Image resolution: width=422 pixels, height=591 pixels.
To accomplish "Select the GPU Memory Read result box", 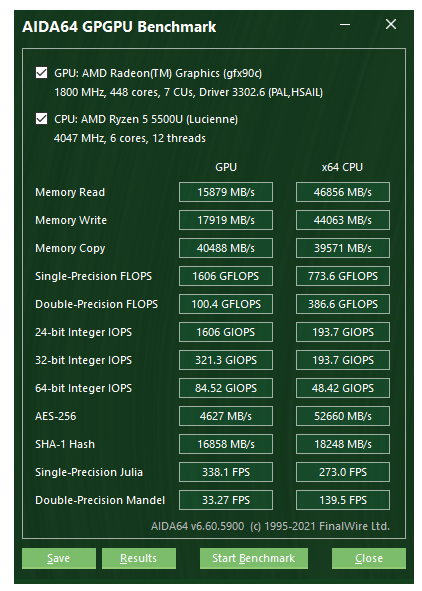I will click(x=226, y=192).
